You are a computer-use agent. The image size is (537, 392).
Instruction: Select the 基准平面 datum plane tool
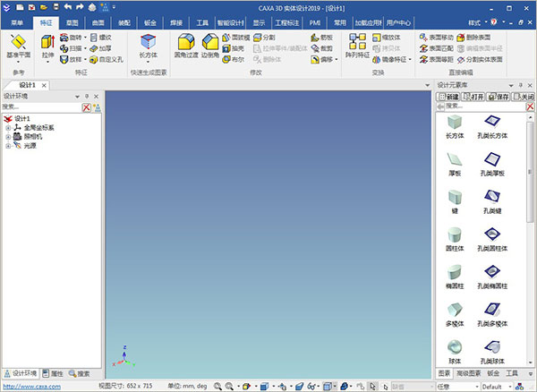(x=18, y=46)
